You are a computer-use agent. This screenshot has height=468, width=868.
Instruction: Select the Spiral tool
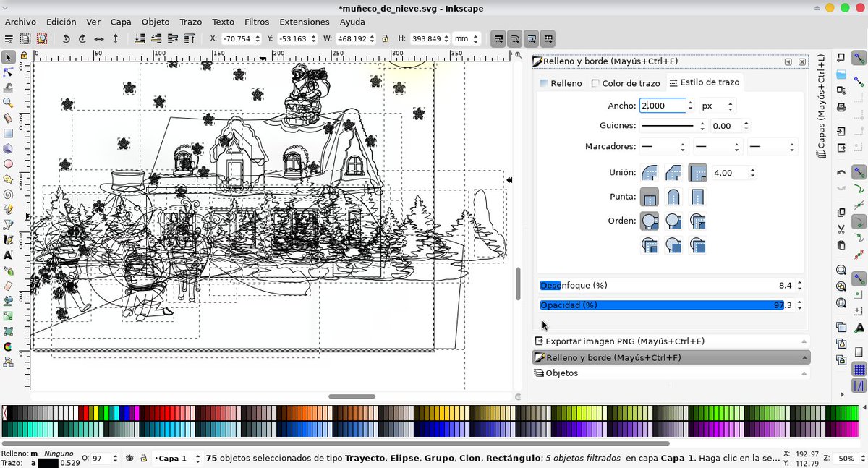[x=8, y=194]
